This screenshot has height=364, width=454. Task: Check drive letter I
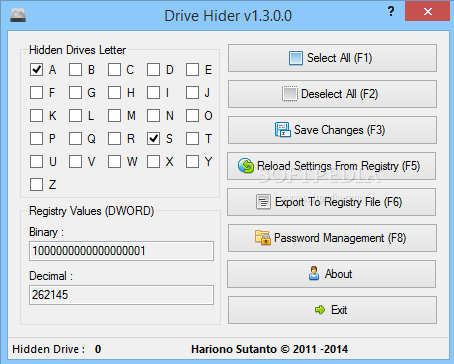pyautogui.click(x=153, y=92)
